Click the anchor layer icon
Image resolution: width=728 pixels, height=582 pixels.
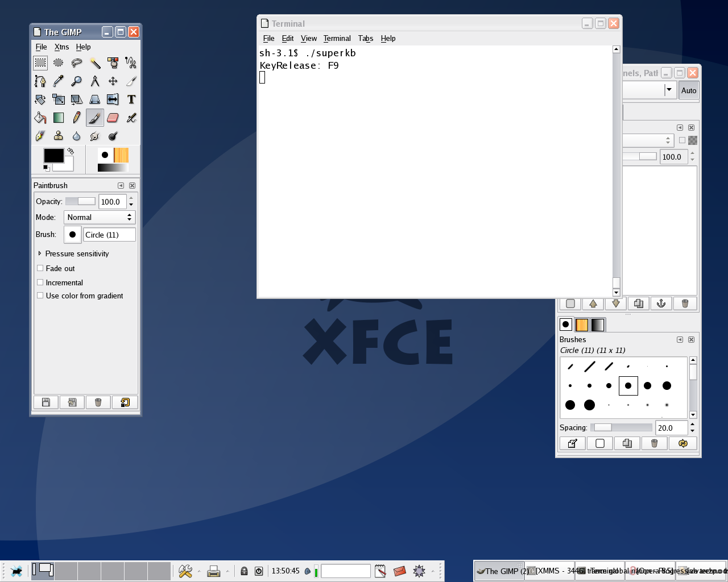pyautogui.click(x=661, y=304)
